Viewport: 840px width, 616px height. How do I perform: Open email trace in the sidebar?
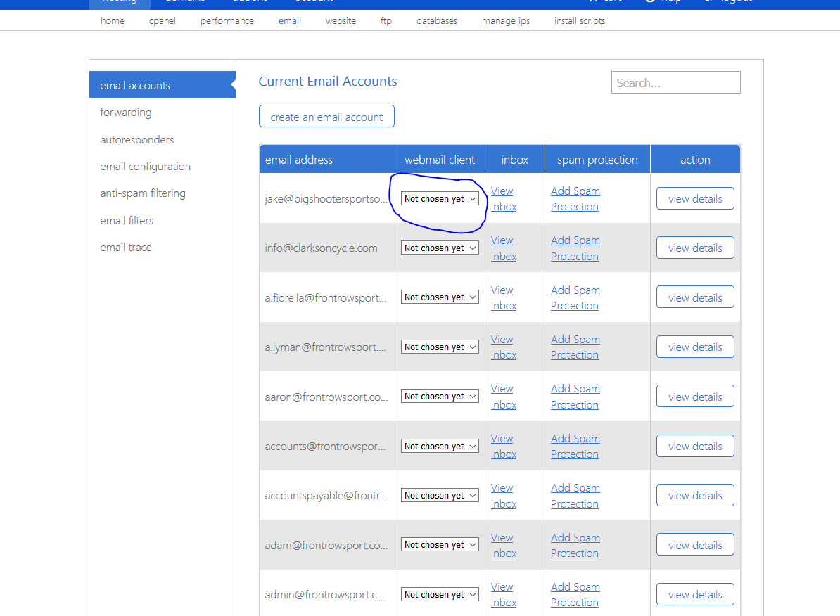pyautogui.click(x=126, y=248)
